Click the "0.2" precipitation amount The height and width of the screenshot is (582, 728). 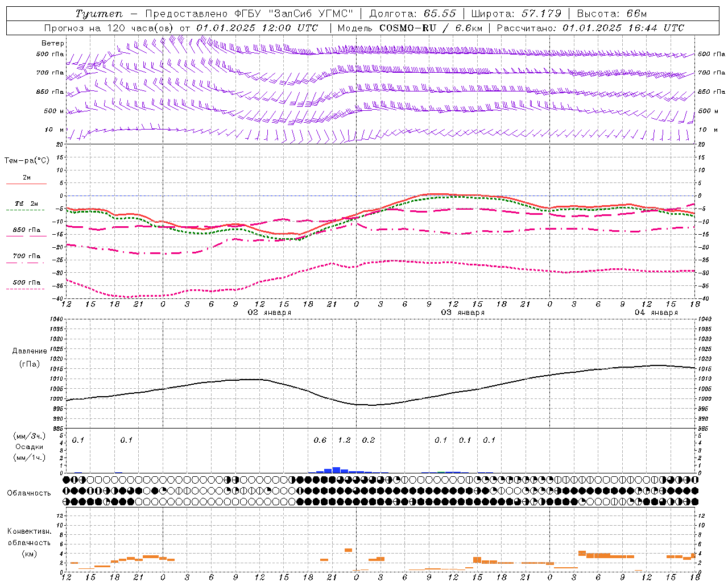pos(369,440)
